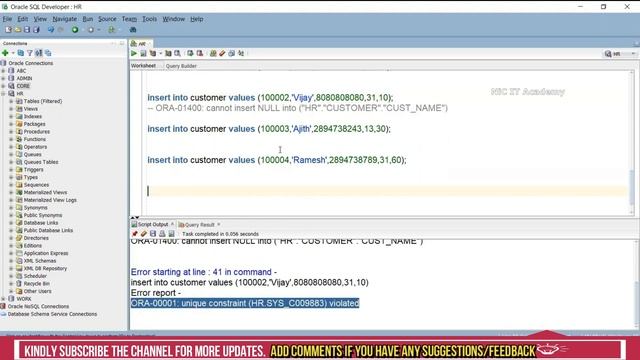Click the eraser Clear icon in worksheet toolbar
This screenshot has height=360, width=640.
point(222,53)
